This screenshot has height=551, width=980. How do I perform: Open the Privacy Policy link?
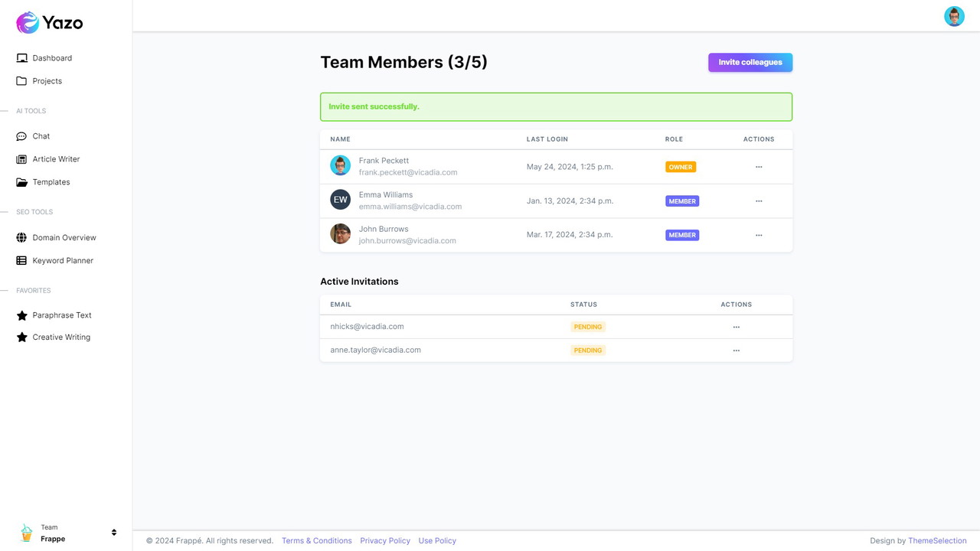(x=385, y=541)
